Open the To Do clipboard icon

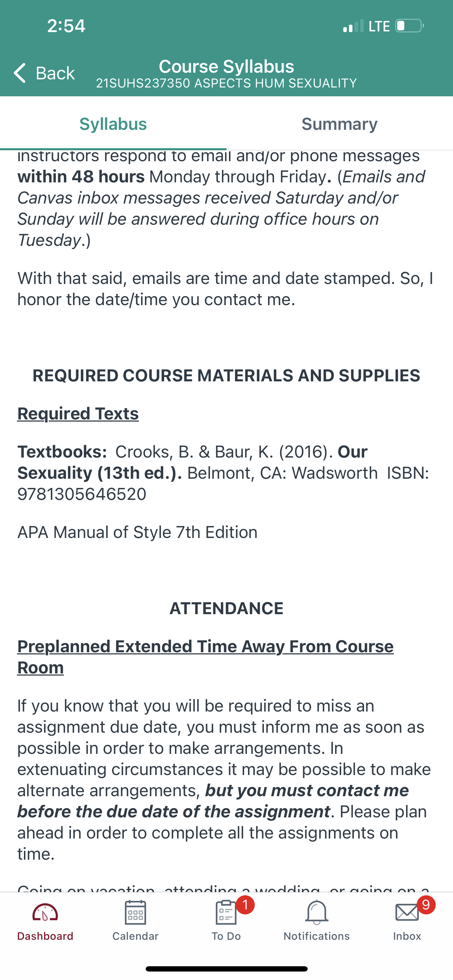pos(226,912)
